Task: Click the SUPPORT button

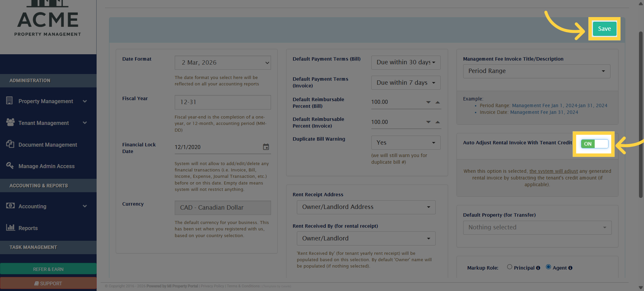Action: 48,283
